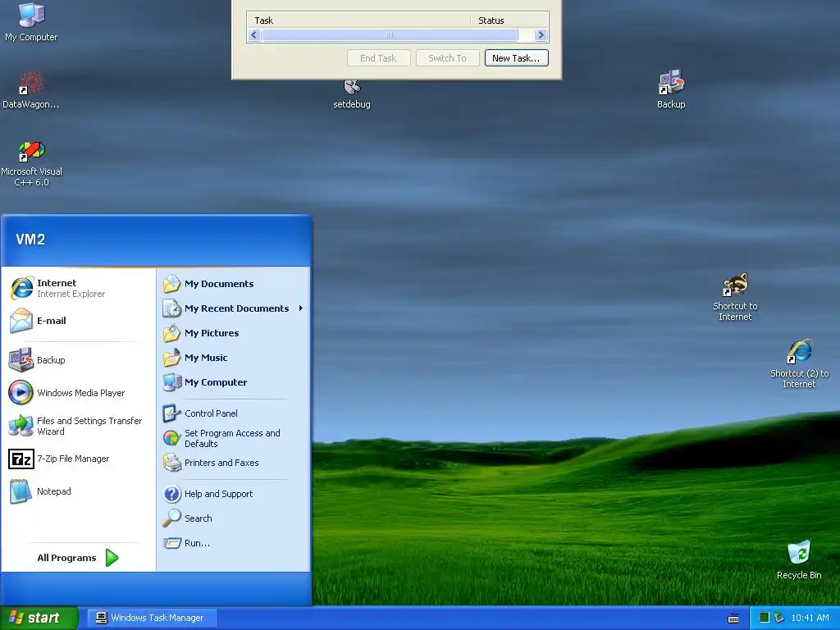Open the Run... dialog
The height and width of the screenshot is (630, 840).
(233, 543)
